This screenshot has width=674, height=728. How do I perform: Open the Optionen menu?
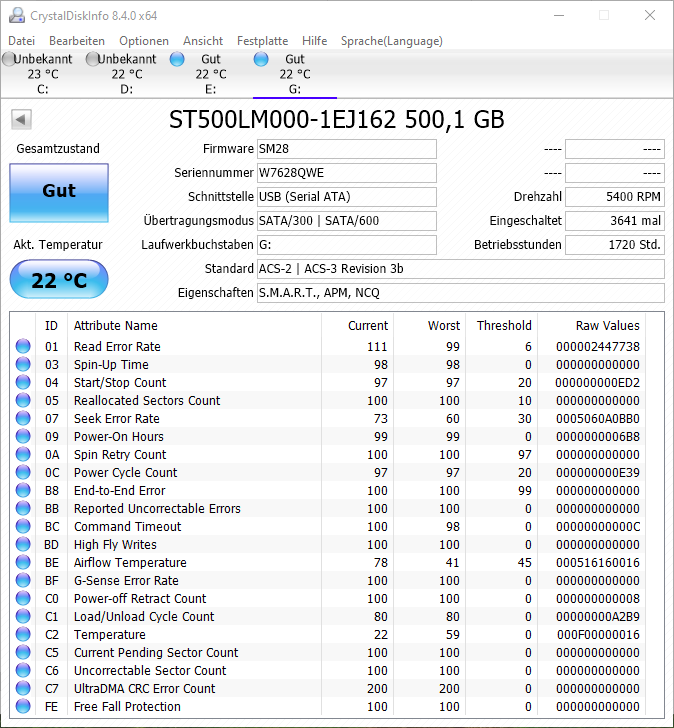click(144, 41)
